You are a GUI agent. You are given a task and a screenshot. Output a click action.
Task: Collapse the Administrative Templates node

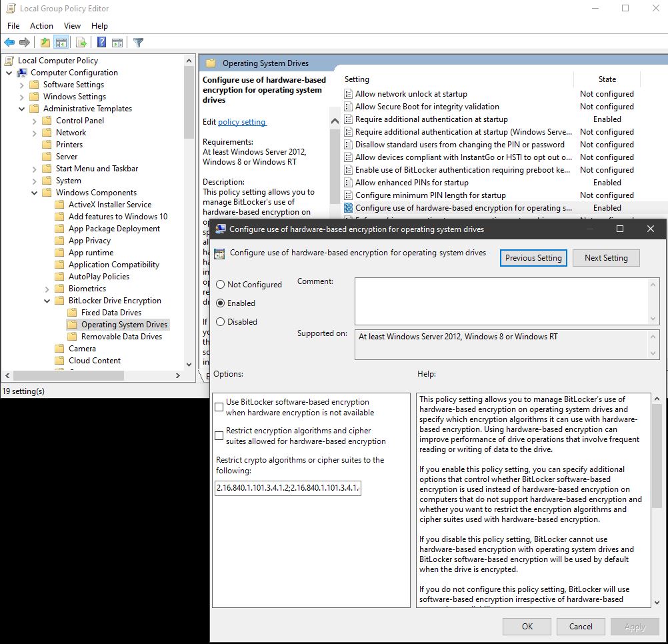click(x=22, y=109)
